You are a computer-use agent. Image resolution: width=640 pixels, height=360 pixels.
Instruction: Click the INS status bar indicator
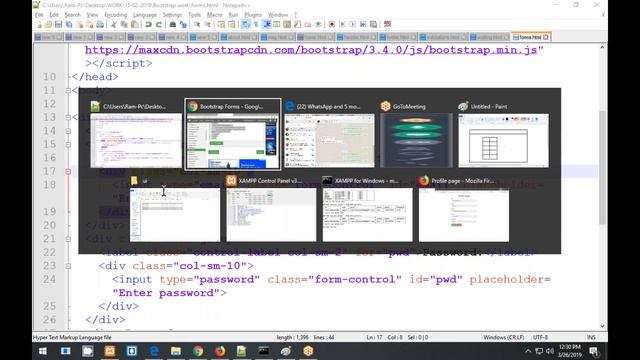click(x=591, y=338)
